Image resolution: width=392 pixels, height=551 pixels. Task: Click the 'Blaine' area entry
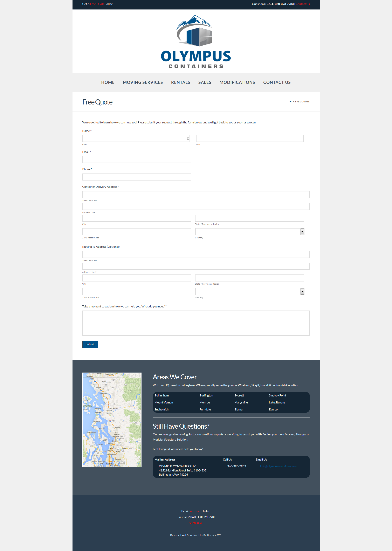[239, 409]
